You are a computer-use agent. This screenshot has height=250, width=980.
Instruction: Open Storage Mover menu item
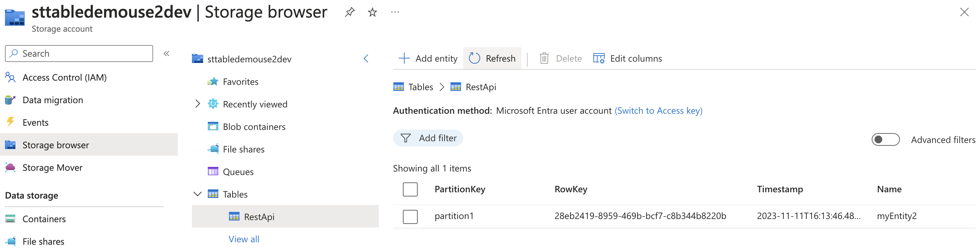[53, 168]
